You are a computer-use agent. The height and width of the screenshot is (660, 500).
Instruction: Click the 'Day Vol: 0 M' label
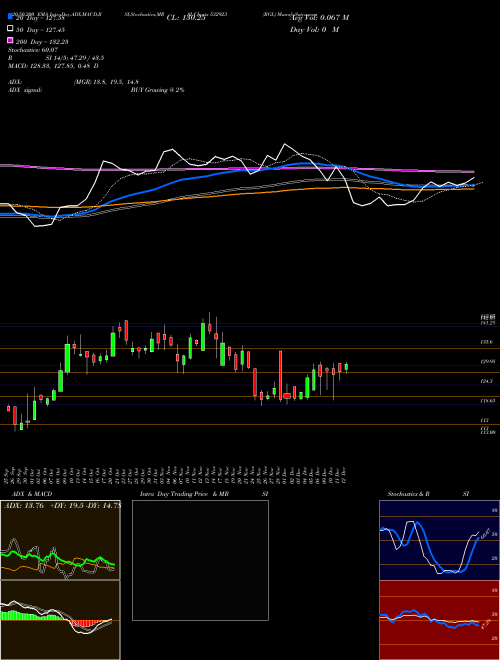(314, 30)
